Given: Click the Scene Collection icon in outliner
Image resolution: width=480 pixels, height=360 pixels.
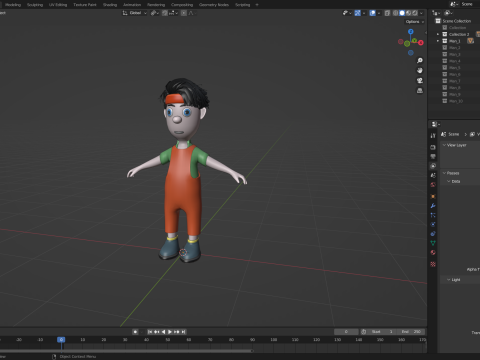Looking at the screenshot, I should tap(438, 21).
